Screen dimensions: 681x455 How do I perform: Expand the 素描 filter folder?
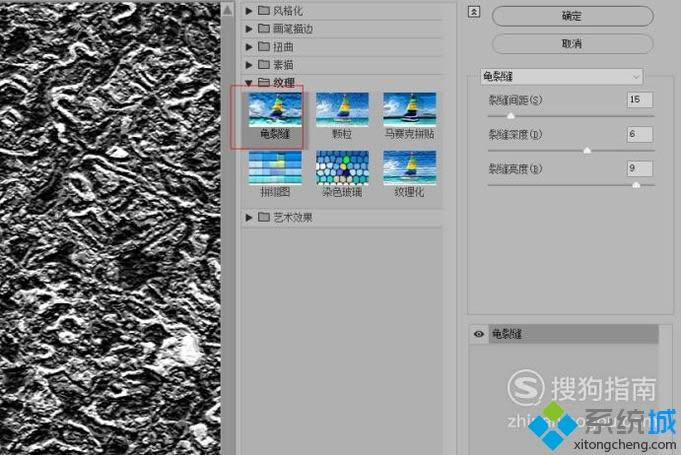coord(249,65)
